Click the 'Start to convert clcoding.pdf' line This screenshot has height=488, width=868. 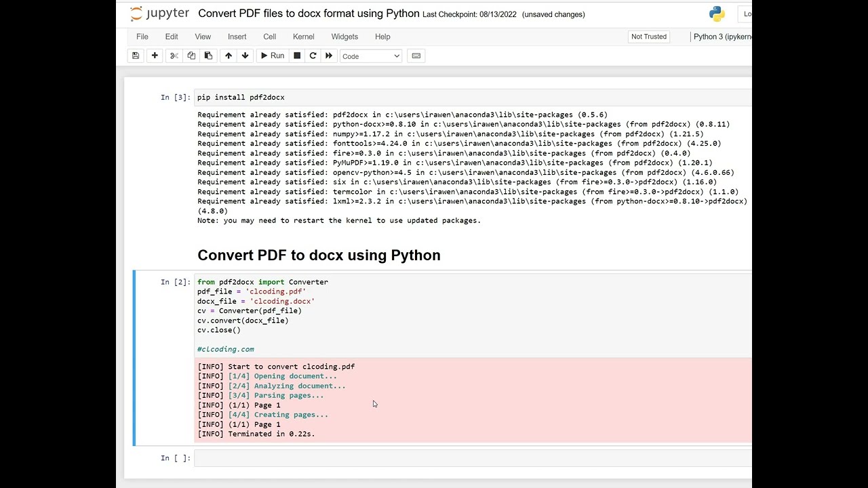pyautogui.click(x=276, y=367)
